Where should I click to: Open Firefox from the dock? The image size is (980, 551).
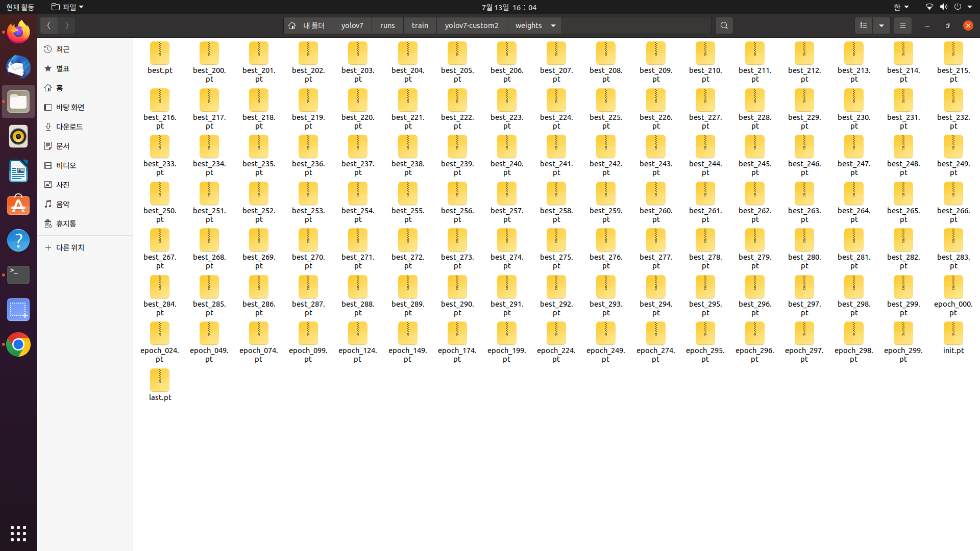18,32
